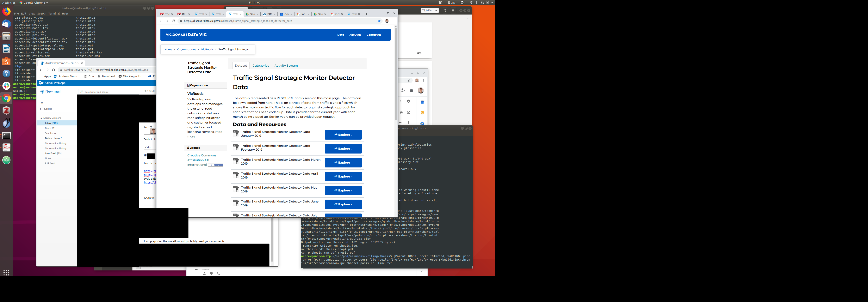
Task: Click the print icon in Gmail window
Action: (401, 112)
